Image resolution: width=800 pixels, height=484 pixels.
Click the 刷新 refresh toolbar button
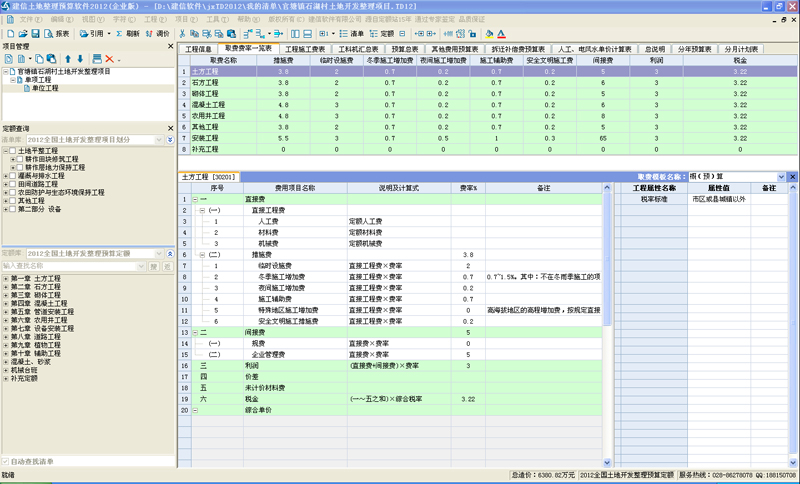point(127,33)
